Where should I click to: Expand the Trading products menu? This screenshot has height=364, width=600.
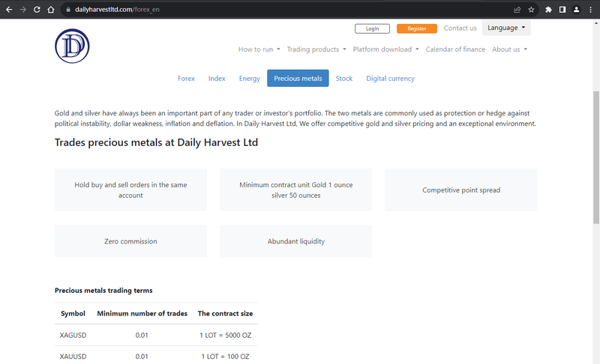[316, 49]
